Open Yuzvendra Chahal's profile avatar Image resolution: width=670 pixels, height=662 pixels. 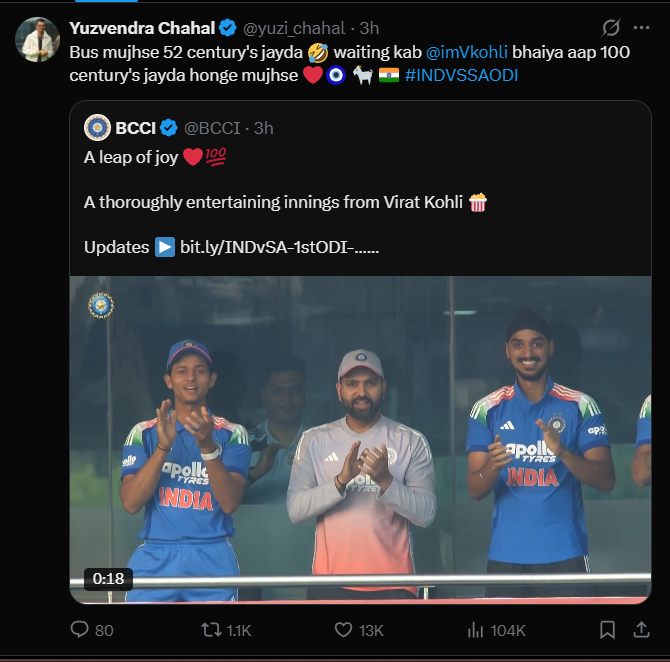click(x=36, y=39)
